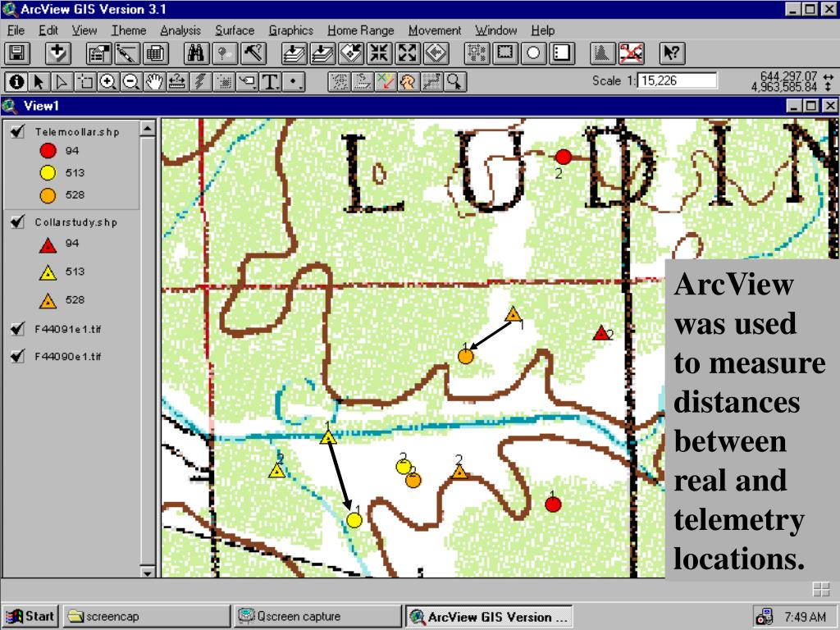The height and width of the screenshot is (630, 840).
Task: Open the Label tool dropdown
Action: 246,82
